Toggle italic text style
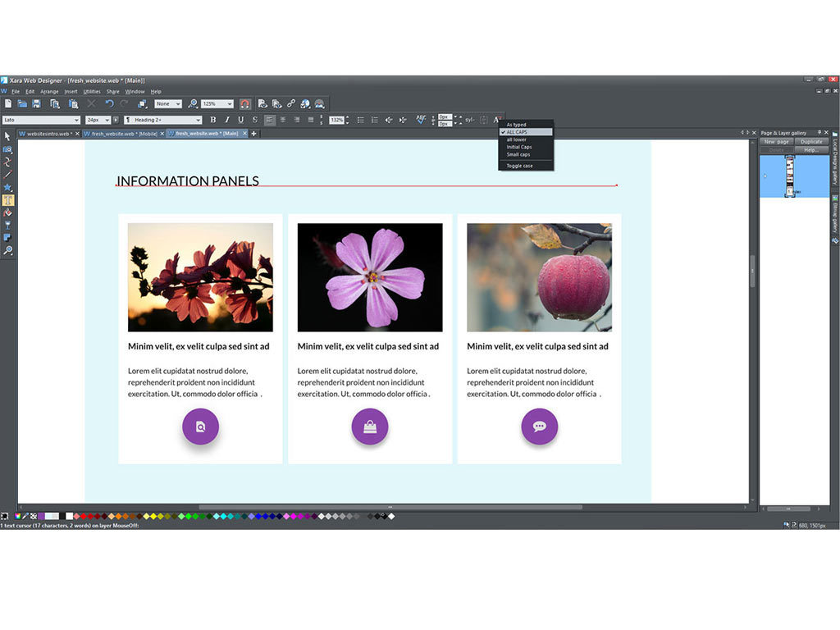 pyautogui.click(x=226, y=120)
